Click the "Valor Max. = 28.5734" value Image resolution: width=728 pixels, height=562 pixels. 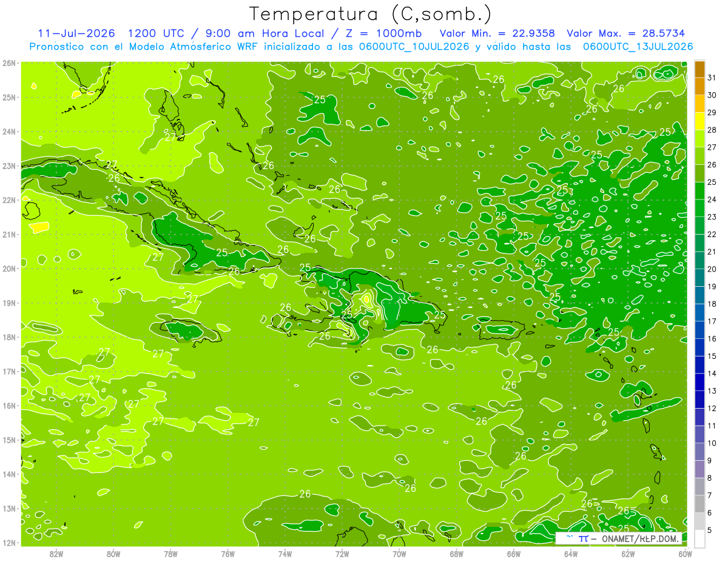click(x=626, y=33)
